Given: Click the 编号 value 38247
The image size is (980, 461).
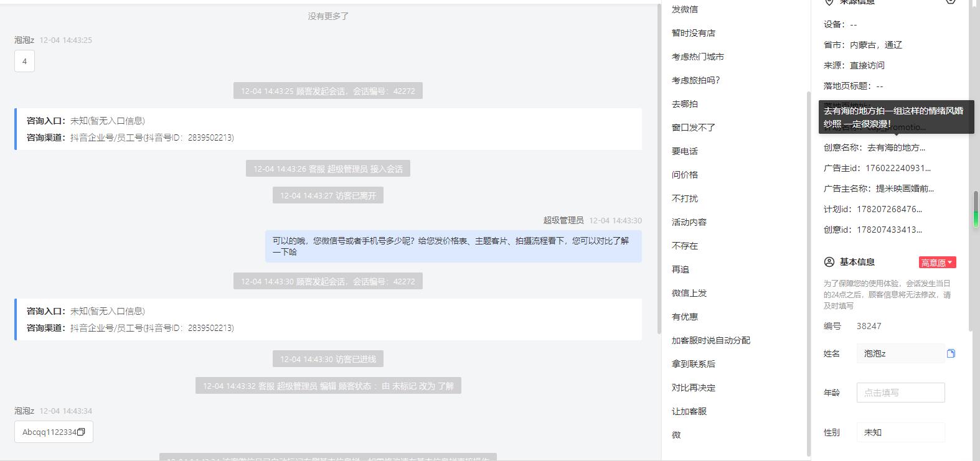Looking at the screenshot, I should (869, 326).
